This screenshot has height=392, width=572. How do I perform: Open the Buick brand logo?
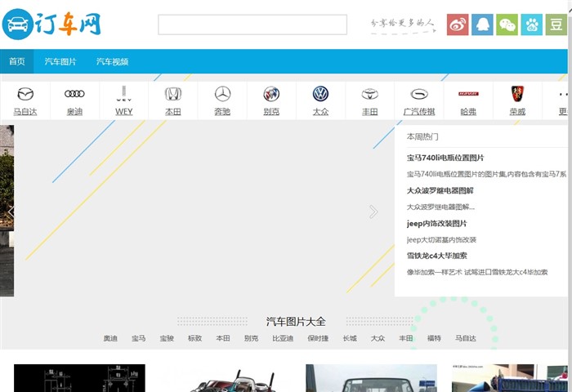(271, 94)
